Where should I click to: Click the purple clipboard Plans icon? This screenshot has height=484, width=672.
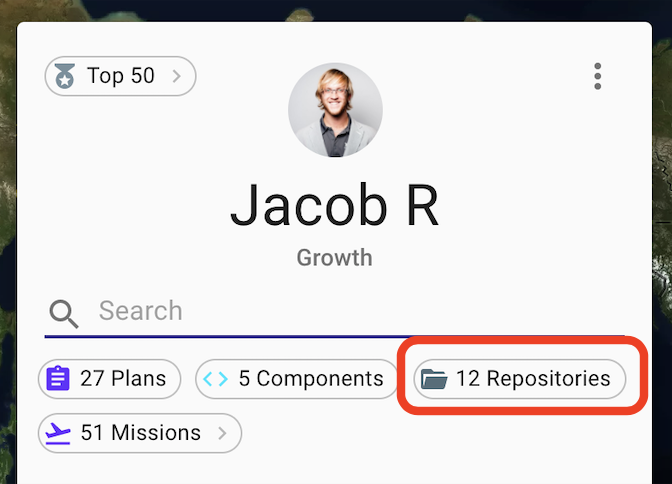click(58, 378)
